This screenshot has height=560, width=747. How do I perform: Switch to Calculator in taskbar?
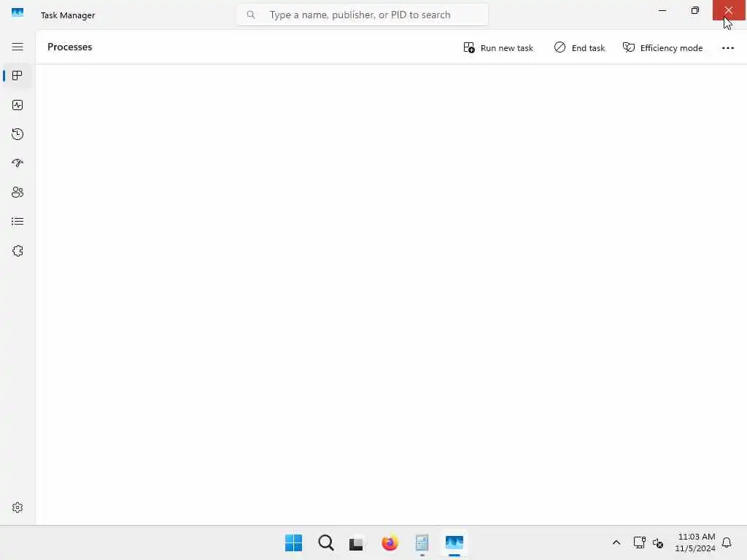422,542
